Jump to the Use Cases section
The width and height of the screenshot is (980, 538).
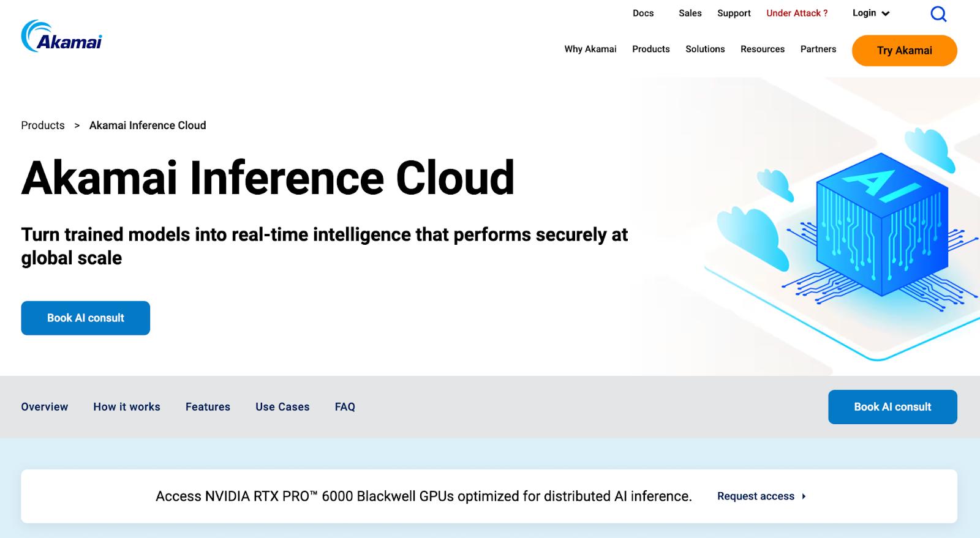coord(282,407)
